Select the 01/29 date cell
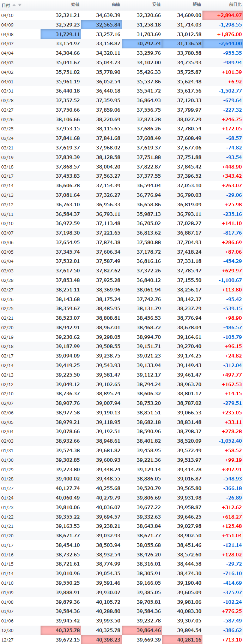 [7, 470]
